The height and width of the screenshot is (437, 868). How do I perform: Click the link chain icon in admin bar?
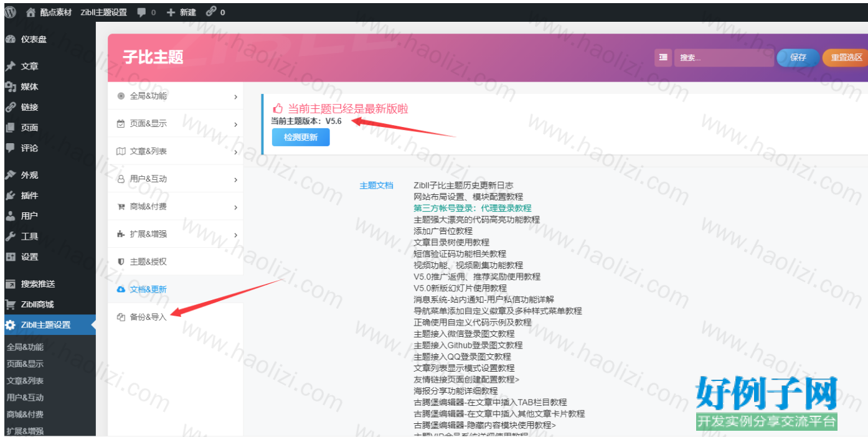[211, 12]
